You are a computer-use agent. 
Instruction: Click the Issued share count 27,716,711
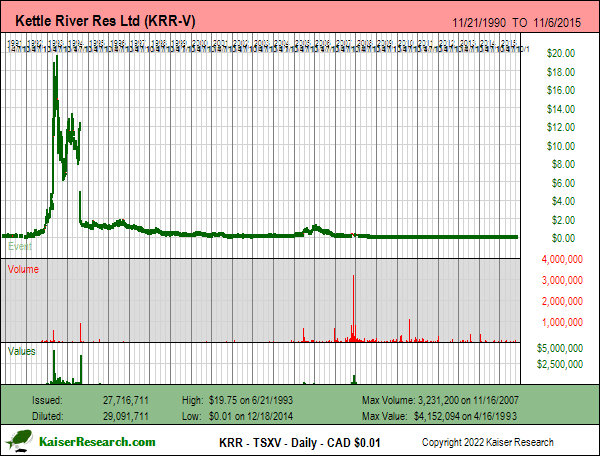point(126,401)
